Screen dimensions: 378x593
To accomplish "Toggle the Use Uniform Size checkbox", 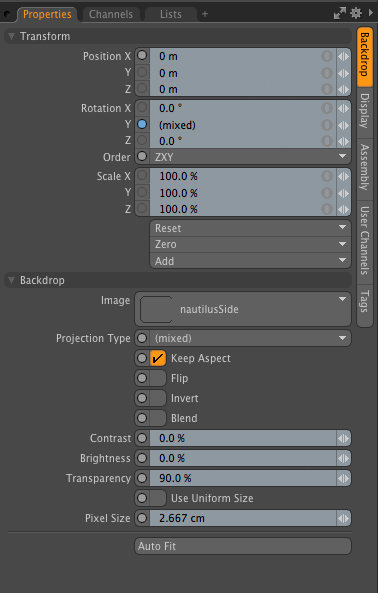I will click(158, 498).
